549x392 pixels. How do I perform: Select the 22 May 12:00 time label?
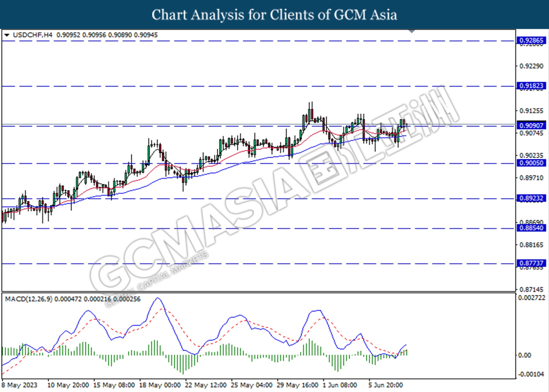(206, 385)
